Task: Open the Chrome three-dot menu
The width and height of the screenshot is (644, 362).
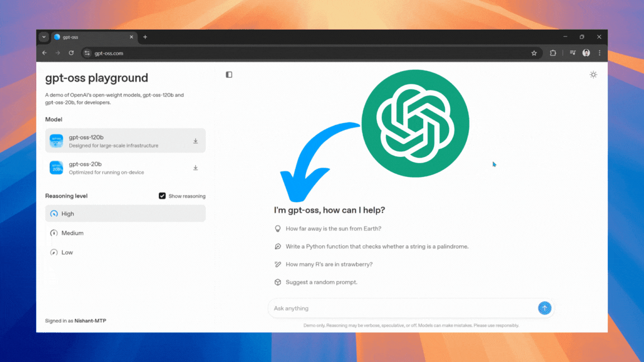Action: click(599, 53)
